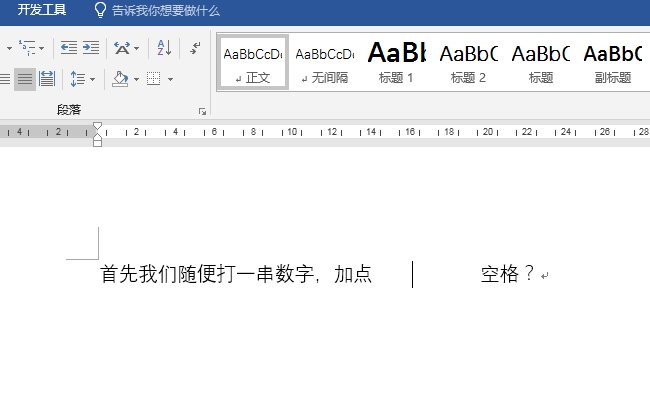Expand the borders dropdown arrow
Image resolution: width=650 pixels, height=400 pixels.
pos(170,79)
